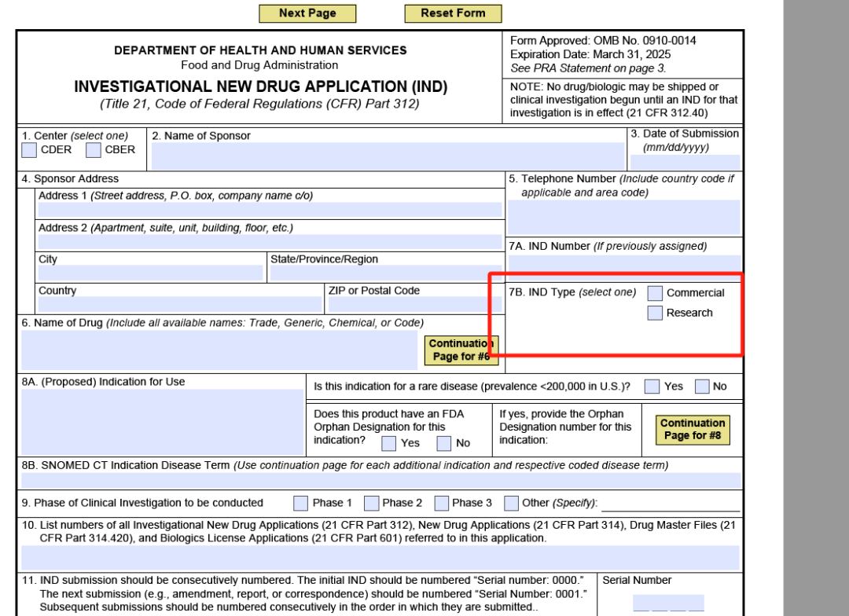Click the City input field
The width and height of the screenshot is (849, 616).
[x=150, y=273]
